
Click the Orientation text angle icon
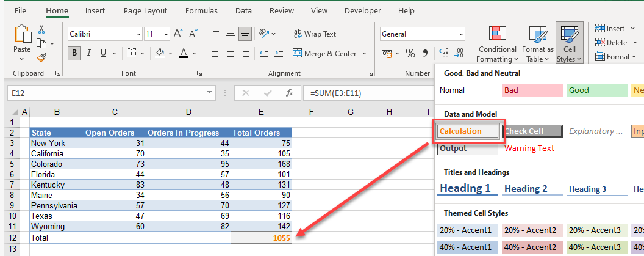[264, 34]
